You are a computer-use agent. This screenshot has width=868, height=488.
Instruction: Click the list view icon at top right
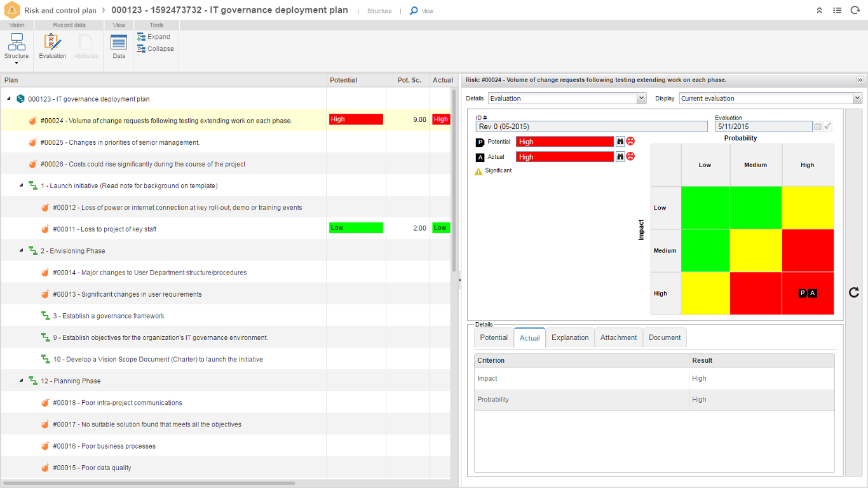point(837,11)
